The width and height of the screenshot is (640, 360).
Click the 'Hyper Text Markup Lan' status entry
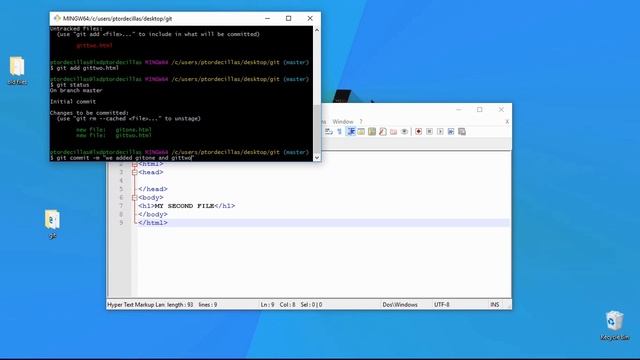coord(136,305)
